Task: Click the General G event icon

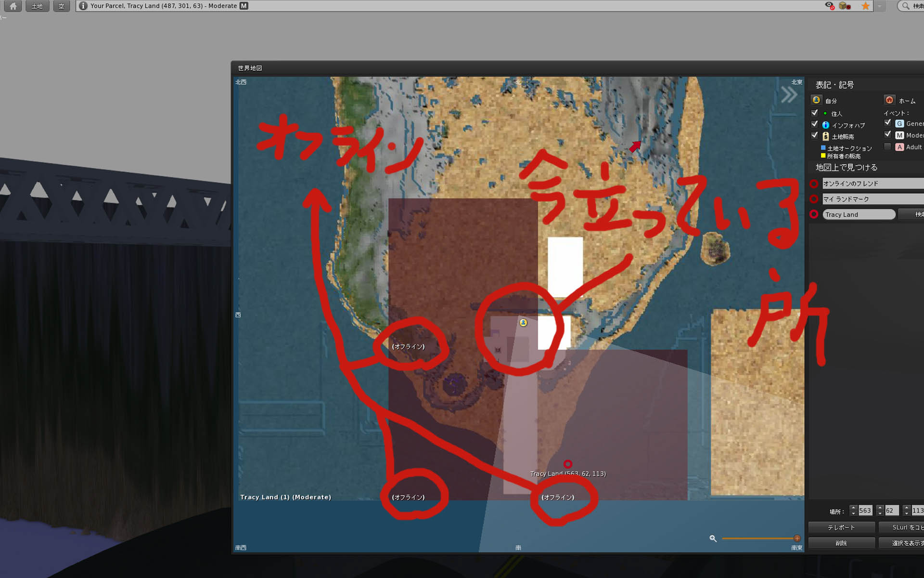Action: [x=899, y=124]
